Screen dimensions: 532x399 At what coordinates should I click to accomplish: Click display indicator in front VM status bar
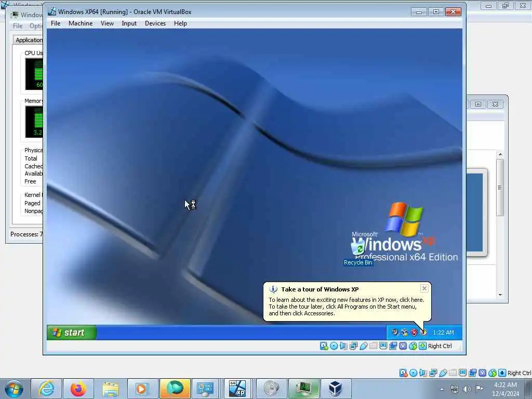click(x=383, y=345)
